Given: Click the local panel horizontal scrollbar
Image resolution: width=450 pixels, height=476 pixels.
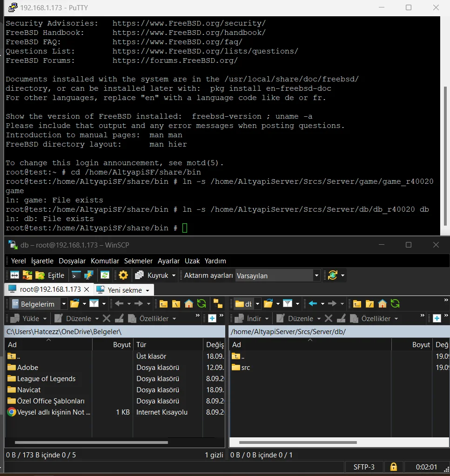Looking at the screenshot, I should (91, 442).
